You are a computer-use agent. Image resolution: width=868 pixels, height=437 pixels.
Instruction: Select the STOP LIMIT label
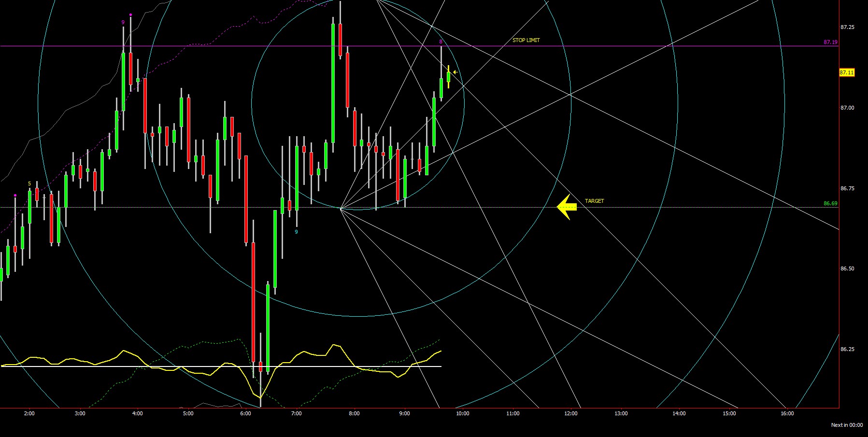526,40
